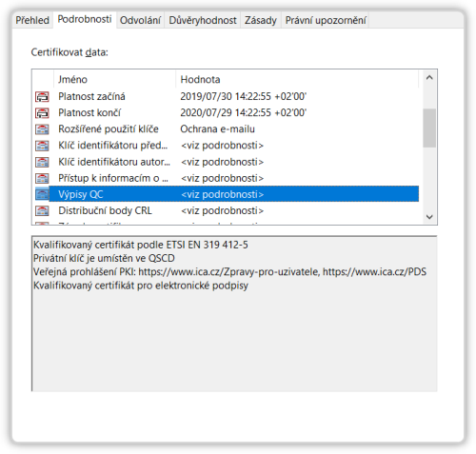Click the Přístup k informacím row icon
This screenshot has height=454, width=476.
(42, 178)
